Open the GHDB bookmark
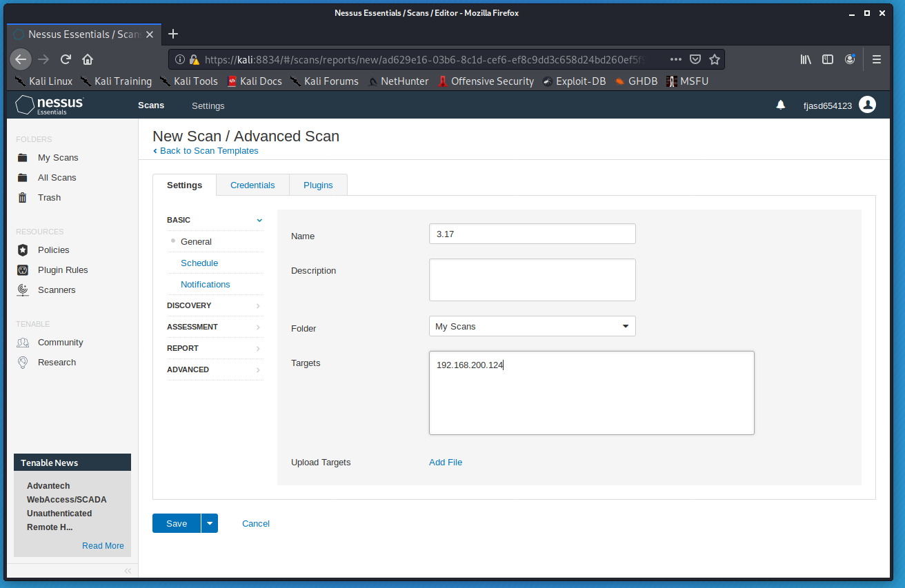 (637, 81)
